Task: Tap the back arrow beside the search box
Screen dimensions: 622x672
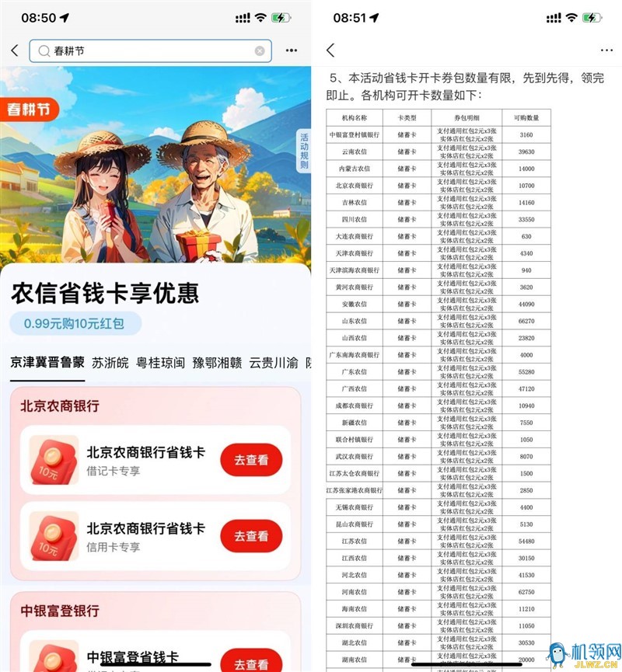Action: [x=15, y=50]
